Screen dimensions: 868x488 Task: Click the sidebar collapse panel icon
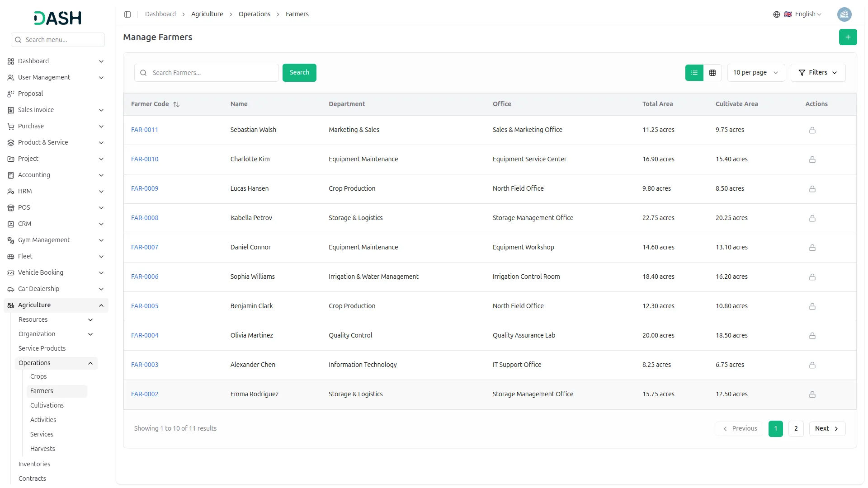tap(127, 14)
